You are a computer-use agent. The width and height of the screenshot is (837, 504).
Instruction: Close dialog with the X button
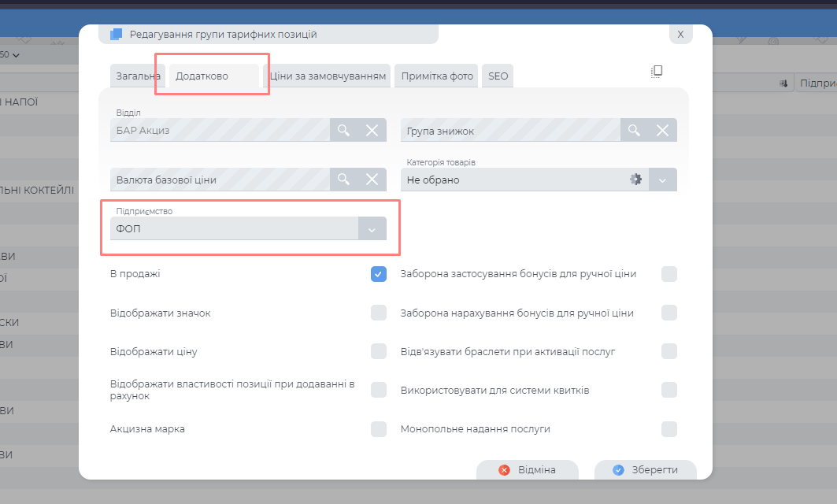pyautogui.click(x=680, y=34)
